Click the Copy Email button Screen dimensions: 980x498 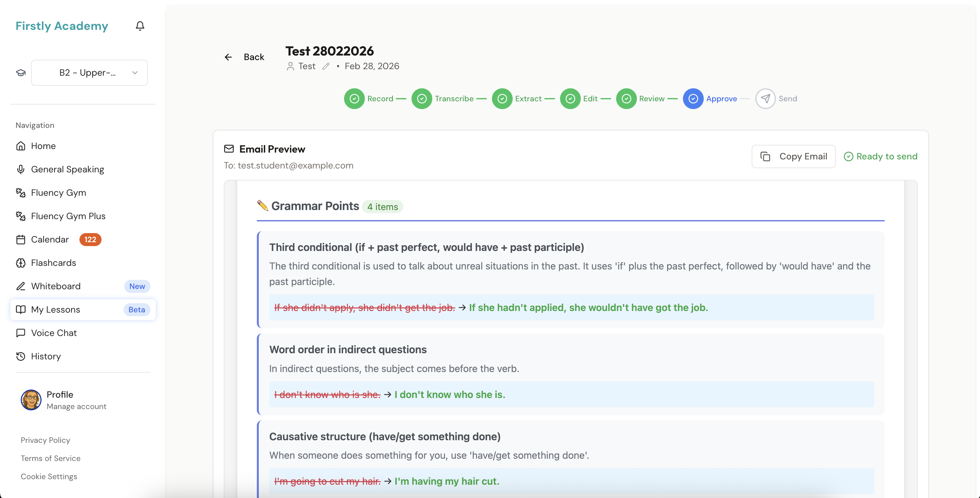tap(793, 156)
